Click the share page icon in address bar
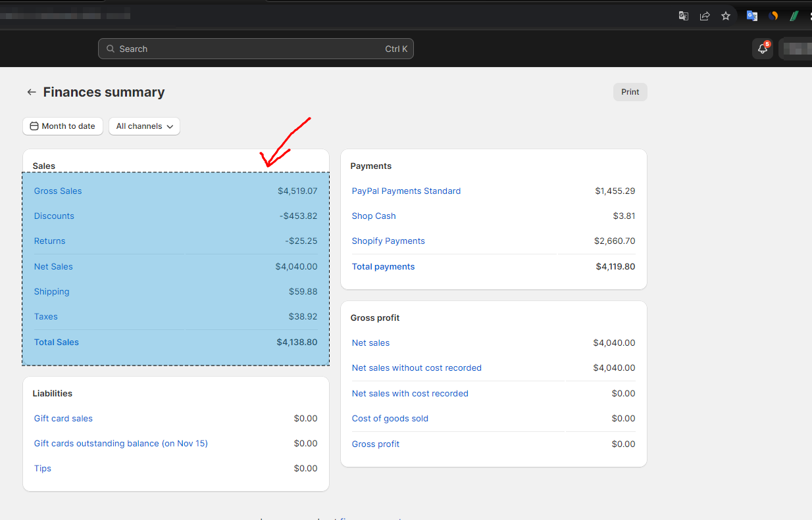 (705, 16)
